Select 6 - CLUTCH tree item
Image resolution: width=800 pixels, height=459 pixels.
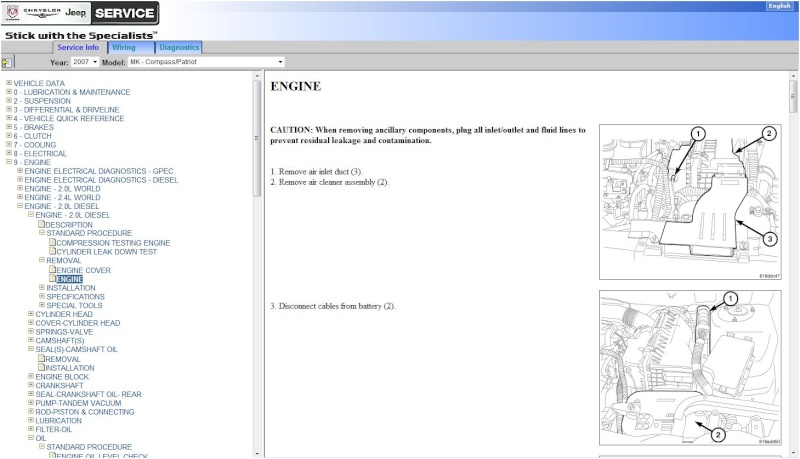(x=33, y=136)
